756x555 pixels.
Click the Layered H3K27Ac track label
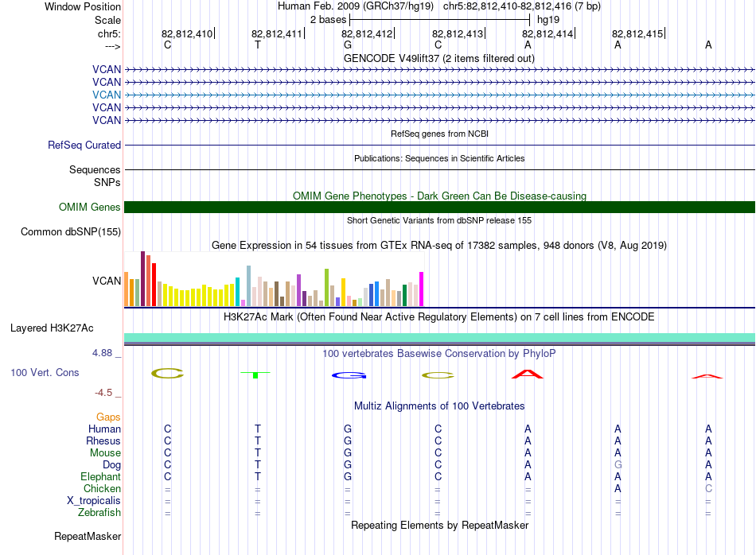pyautogui.click(x=52, y=328)
